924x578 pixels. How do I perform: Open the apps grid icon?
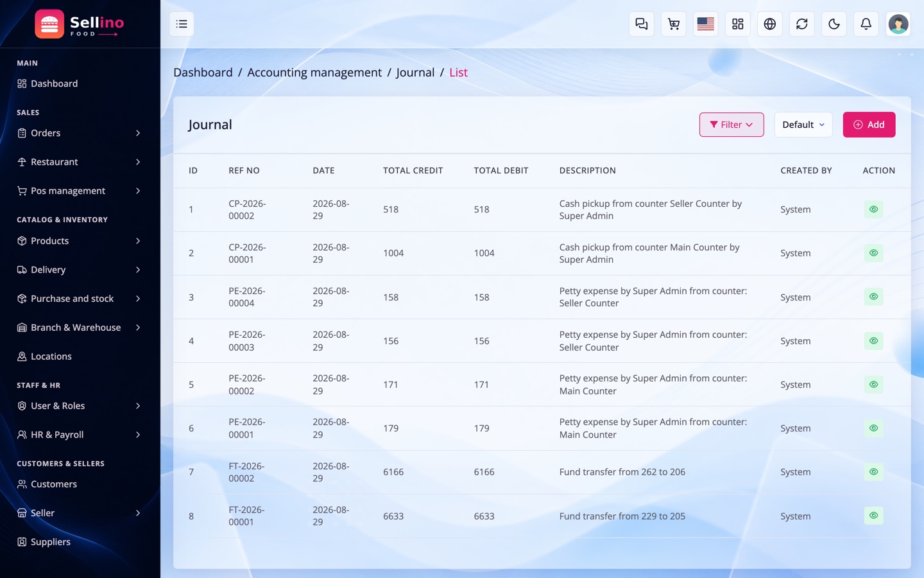[x=737, y=24]
